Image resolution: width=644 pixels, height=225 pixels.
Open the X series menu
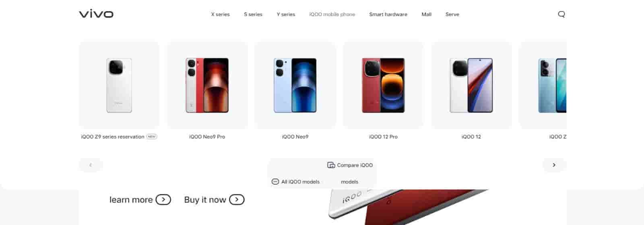pyautogui.click(x=220, y=14)
